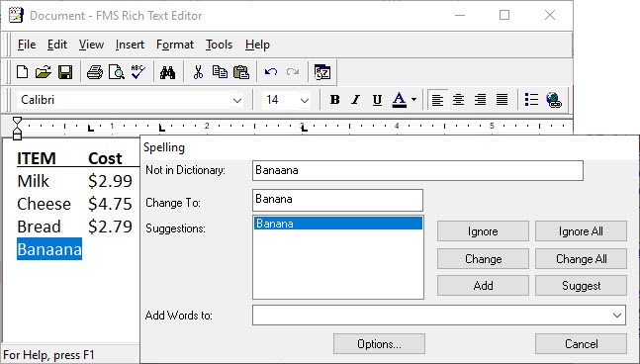This screenshot has width=640, height=364.
Task: Click the $4.75 price
Action: (110, 204)
